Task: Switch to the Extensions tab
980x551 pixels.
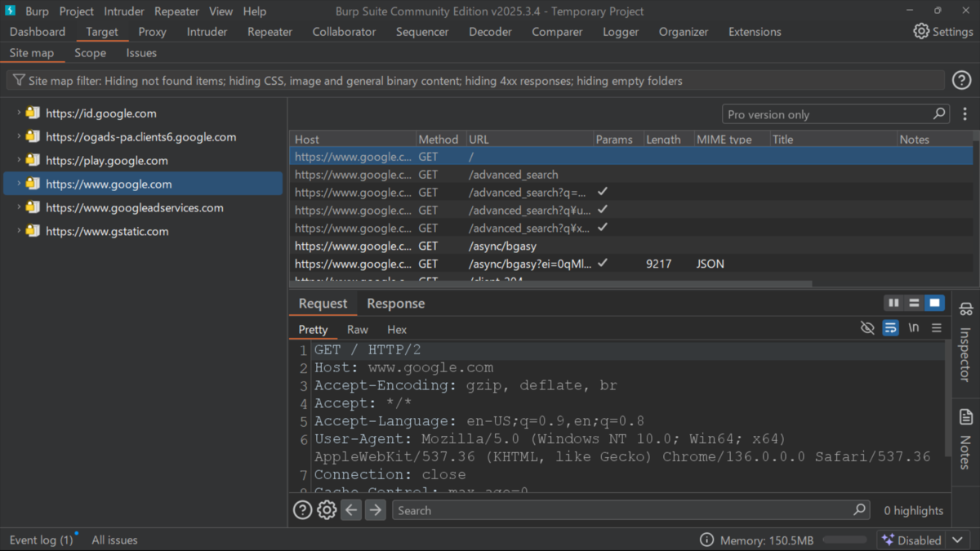Action: pyautogui.click(x=755, y=32)
